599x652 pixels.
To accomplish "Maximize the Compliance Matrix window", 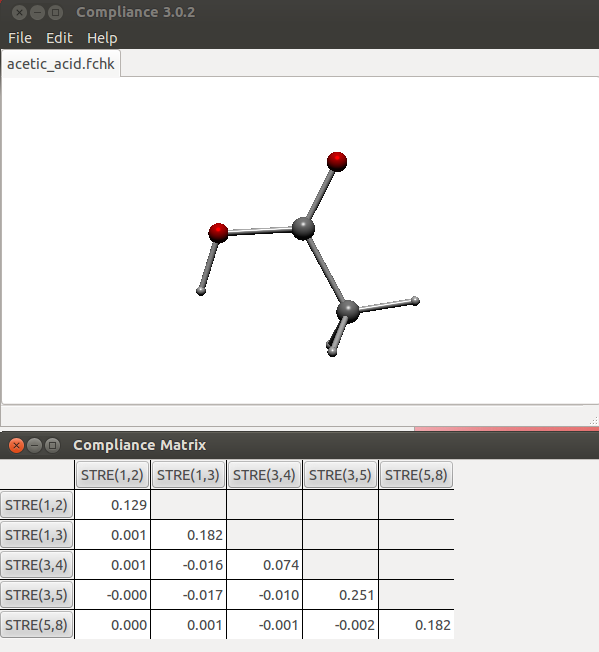I will 52,445.
